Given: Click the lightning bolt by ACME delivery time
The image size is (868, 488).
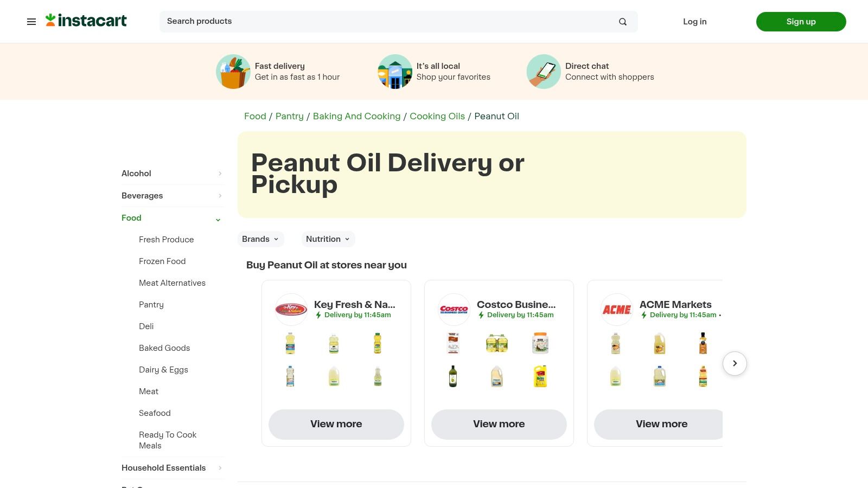Looking at the screenshot, I should [644, 314].
